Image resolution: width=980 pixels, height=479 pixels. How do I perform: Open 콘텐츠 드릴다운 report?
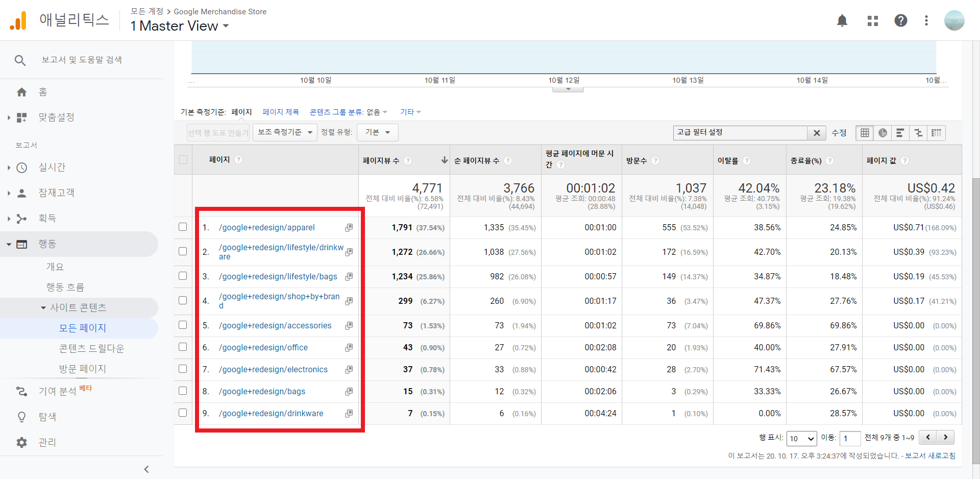coord(92,349)
